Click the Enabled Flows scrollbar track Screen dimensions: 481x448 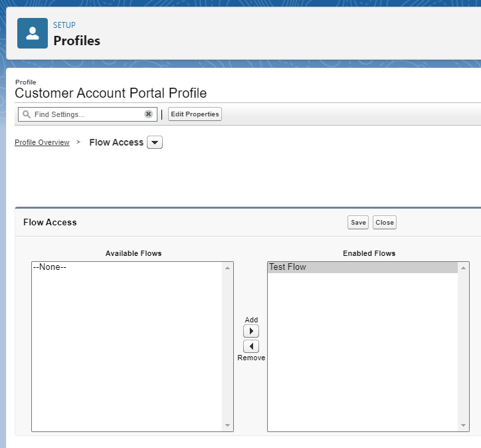coord(464,346)
